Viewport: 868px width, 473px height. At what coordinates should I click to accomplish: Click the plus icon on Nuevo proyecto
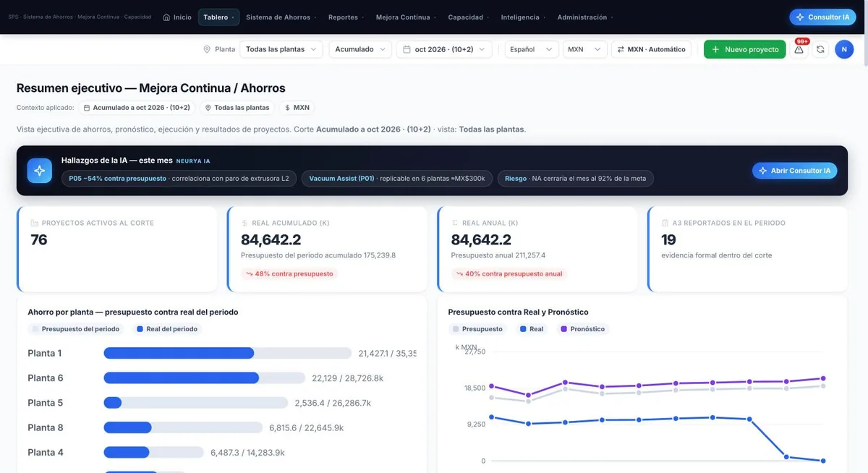point(715,49)
